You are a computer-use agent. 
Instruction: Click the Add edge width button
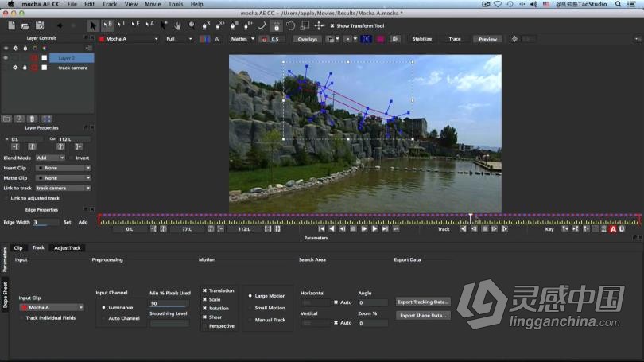tap(83, 222)
